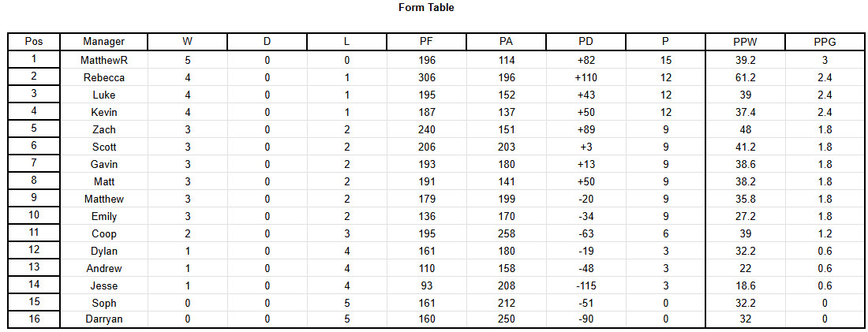Click Rebecca's PF value 306
This screenshot has height=332, width=868.
(427, 78)
